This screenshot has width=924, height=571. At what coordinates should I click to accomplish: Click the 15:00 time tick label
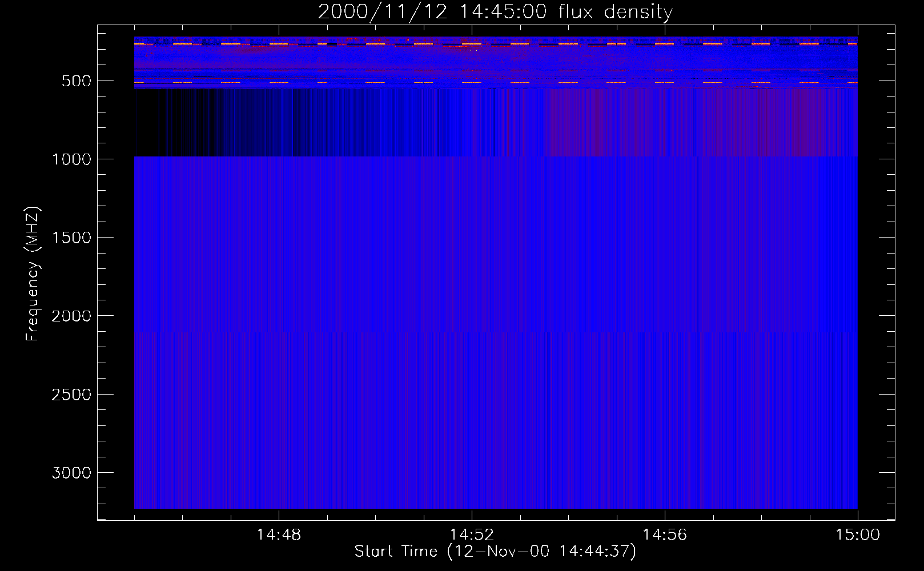[858, 535]
